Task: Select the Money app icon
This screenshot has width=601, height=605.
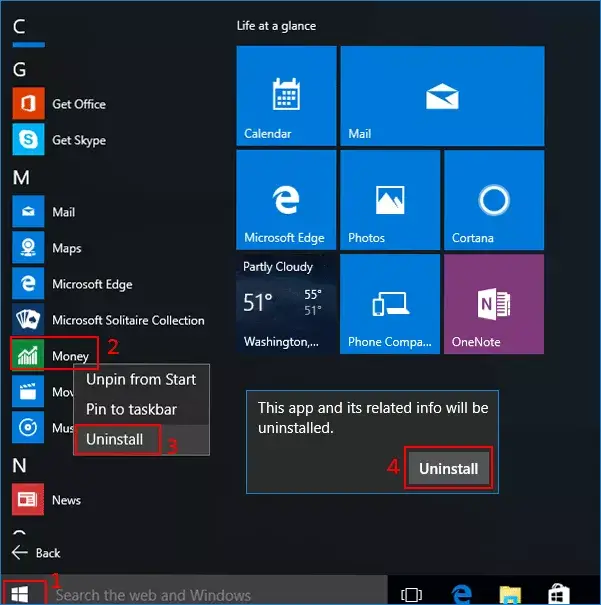Action: click(28, 355)
